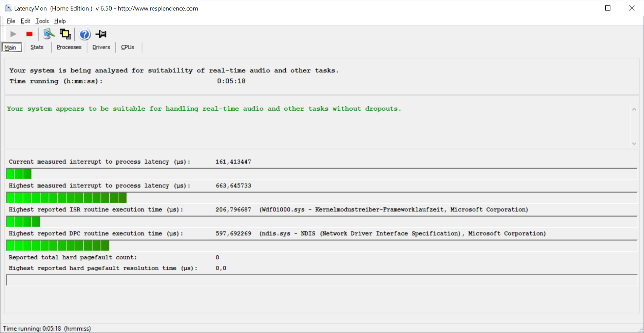This screenshot has height=333, width=644.
Task: Click the 'Time running (h:mm:ss):' label
Action: coord(56,81)
